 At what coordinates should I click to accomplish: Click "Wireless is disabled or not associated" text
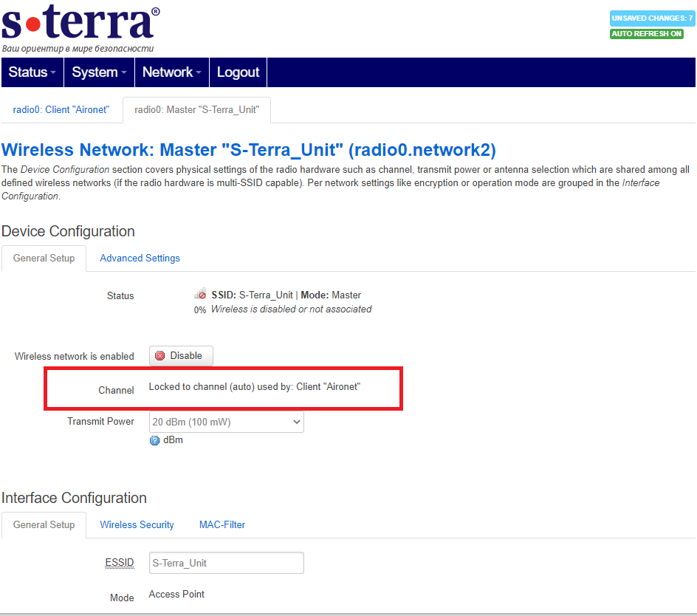point(291,309)
